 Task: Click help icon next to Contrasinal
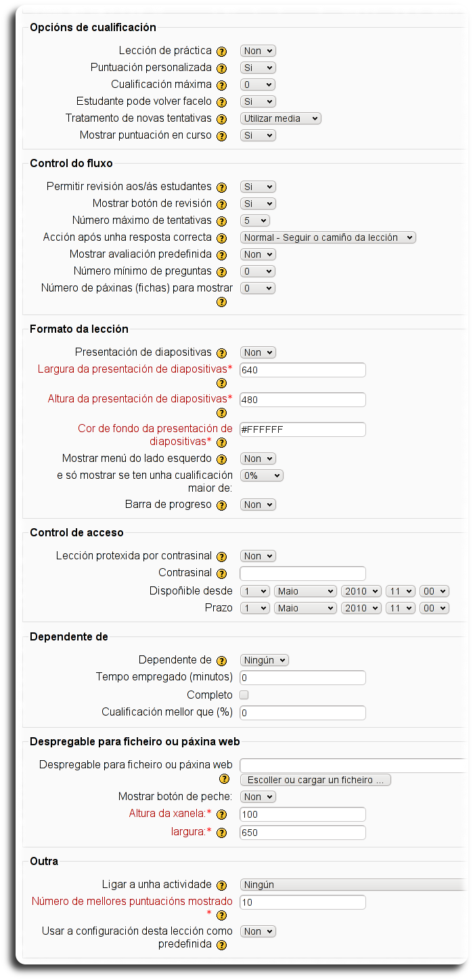221,574
